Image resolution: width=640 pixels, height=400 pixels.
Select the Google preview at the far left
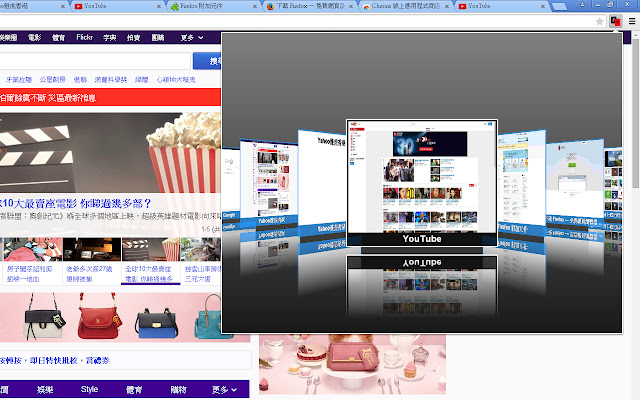point(231,184)
